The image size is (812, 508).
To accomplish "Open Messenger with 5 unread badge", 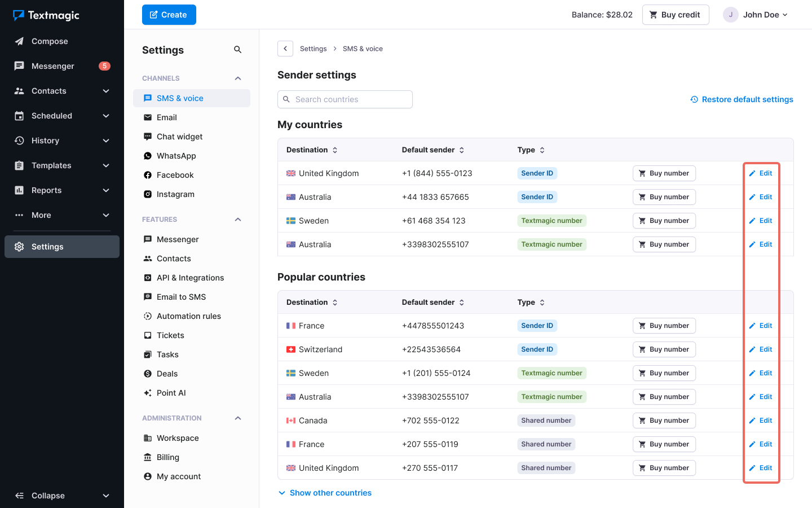I will pyautogui.click(x=53, y=66).
